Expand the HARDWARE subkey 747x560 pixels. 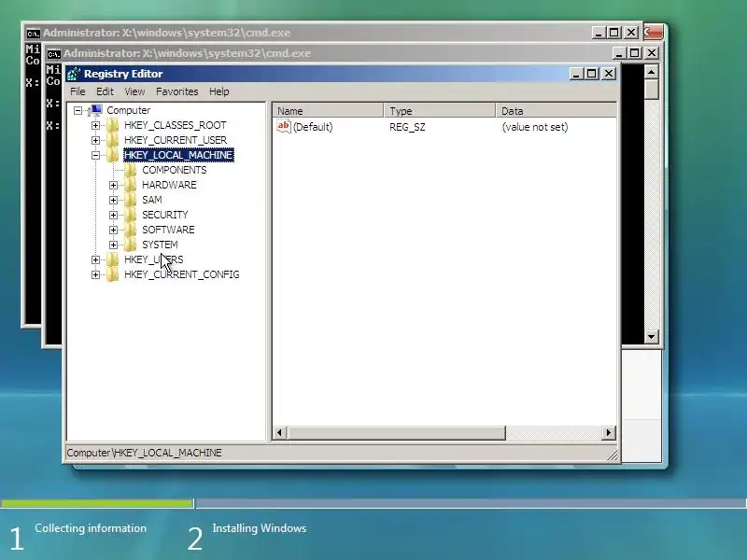(113, 185)
